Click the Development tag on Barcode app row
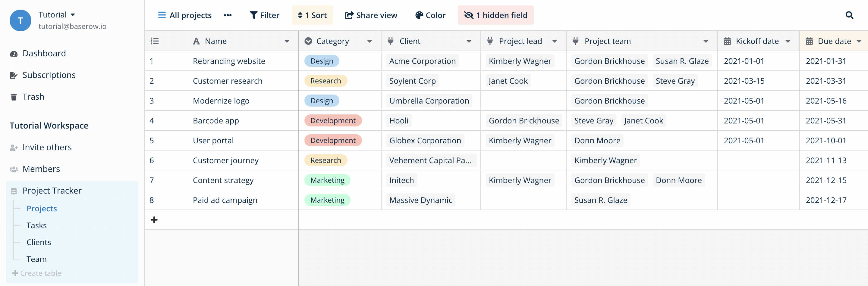Viewport: 868px width, 286px height. (x=332, y=121)
